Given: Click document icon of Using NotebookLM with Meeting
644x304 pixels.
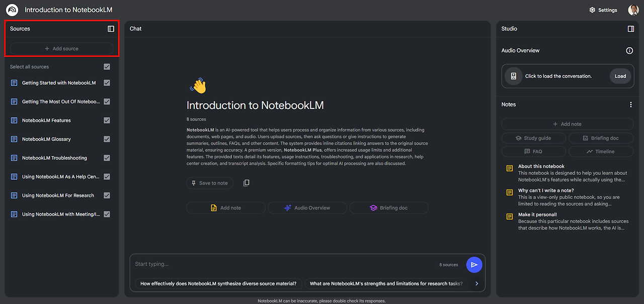Looking at the screenshot, I should (14, 214).
